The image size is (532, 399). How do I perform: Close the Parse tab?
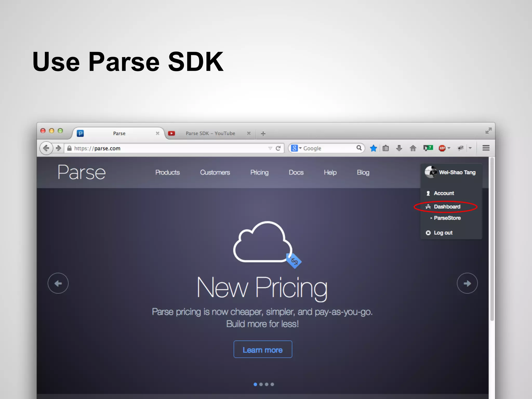pyautogui.click(x=157, y=133)
